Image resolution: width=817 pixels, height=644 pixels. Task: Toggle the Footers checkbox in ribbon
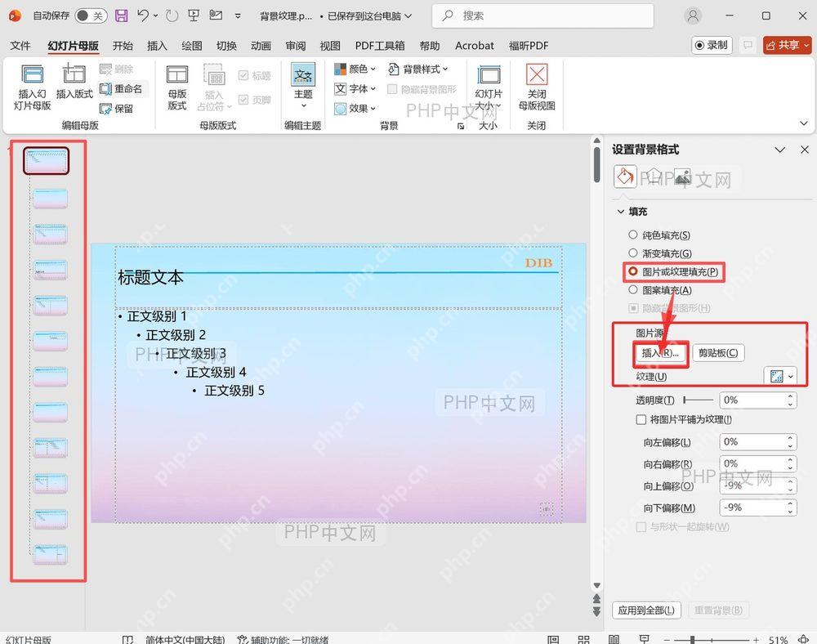243,100
